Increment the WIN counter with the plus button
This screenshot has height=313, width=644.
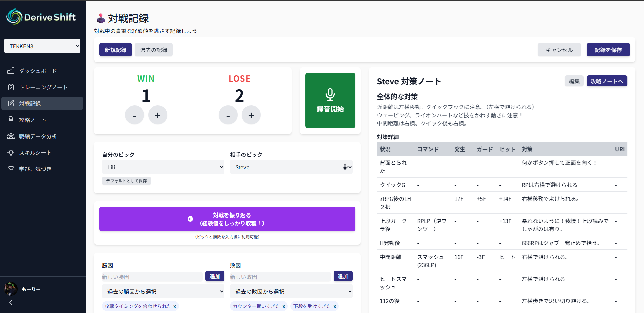tap(157, 115)
